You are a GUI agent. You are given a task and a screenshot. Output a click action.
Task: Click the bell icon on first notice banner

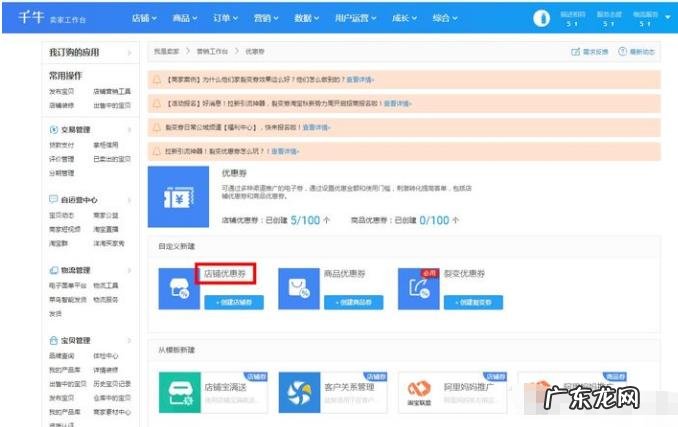[157, 80]
